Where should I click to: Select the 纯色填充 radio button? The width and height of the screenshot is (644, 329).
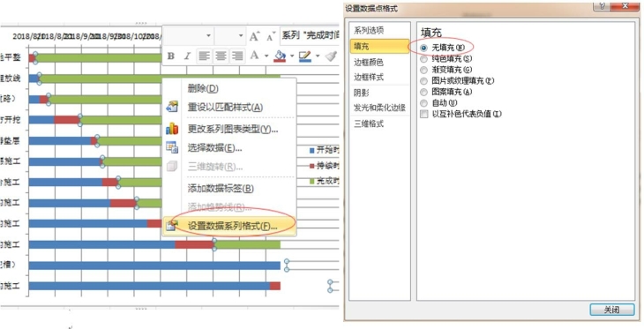tap(423, 59)
